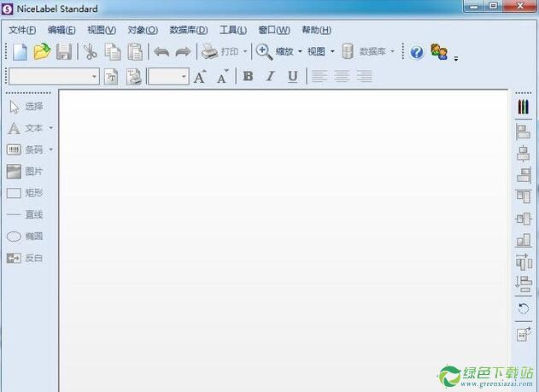Click the 数据库 database cylinder icon

[x=348, y=51]
